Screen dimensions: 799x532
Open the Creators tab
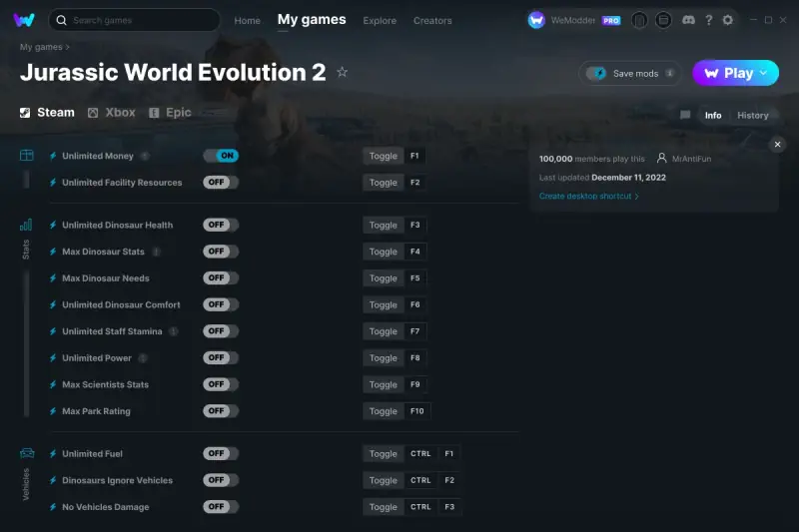[x=432, y=20]
